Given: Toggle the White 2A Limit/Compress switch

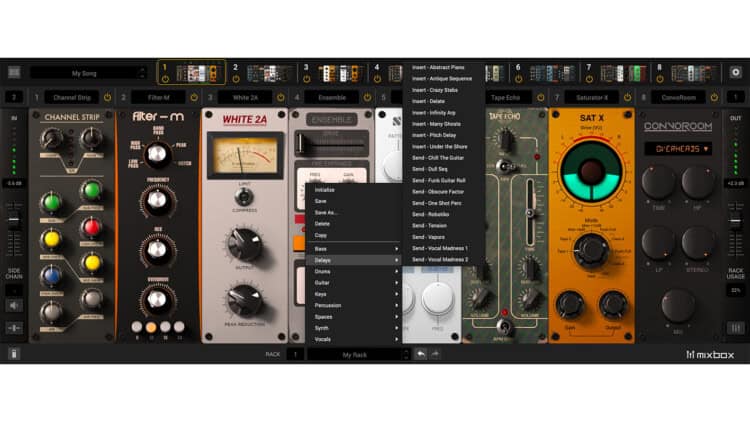Looking at the screenshot, I should 244,197.
